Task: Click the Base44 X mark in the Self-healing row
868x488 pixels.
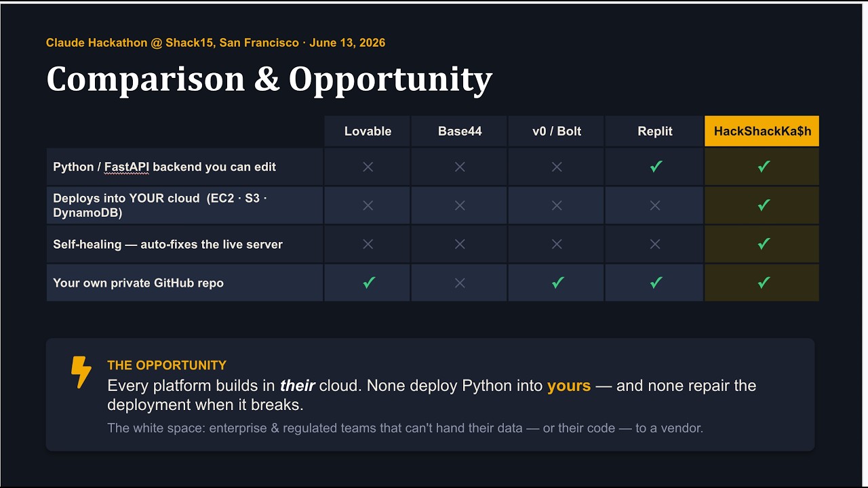Action: pyautogui.click(x=460, y=244)
